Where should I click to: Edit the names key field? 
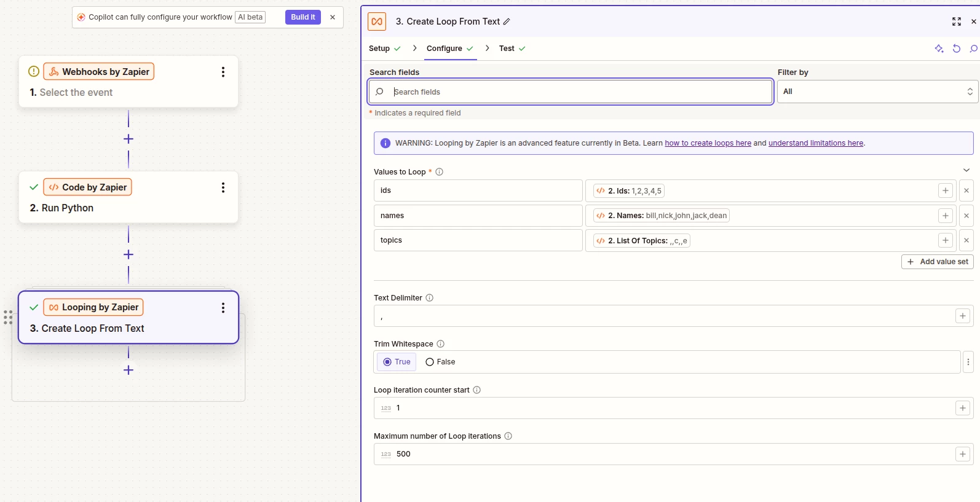[478, 216]
